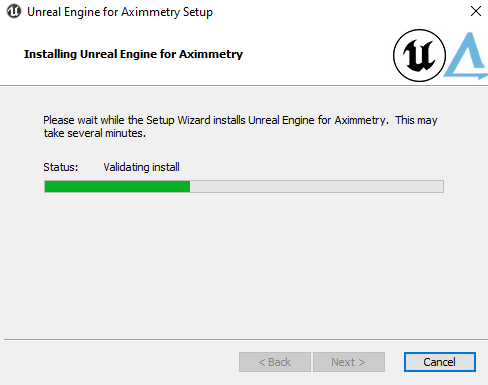Click the blank gray area below progress bar
The width and height of the screenshot is (488, 385).
(244, 263)
